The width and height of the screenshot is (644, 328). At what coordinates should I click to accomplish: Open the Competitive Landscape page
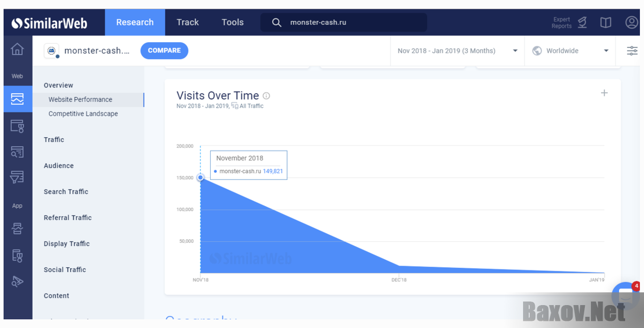[83, 114]
